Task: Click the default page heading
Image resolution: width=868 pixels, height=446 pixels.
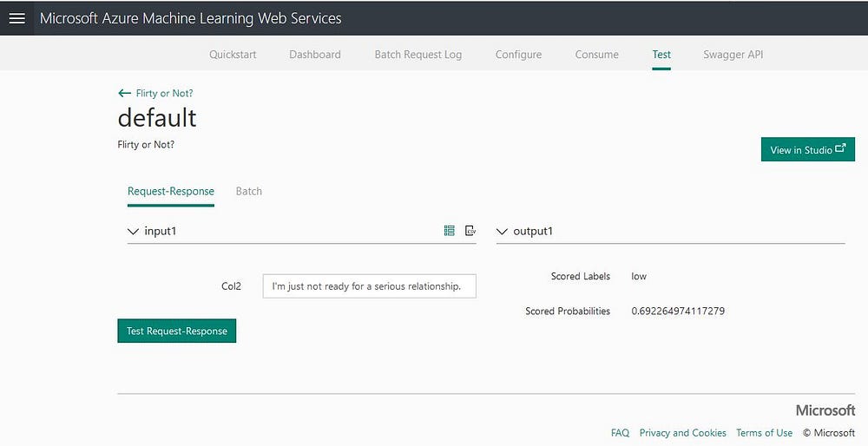Action: 157,118
